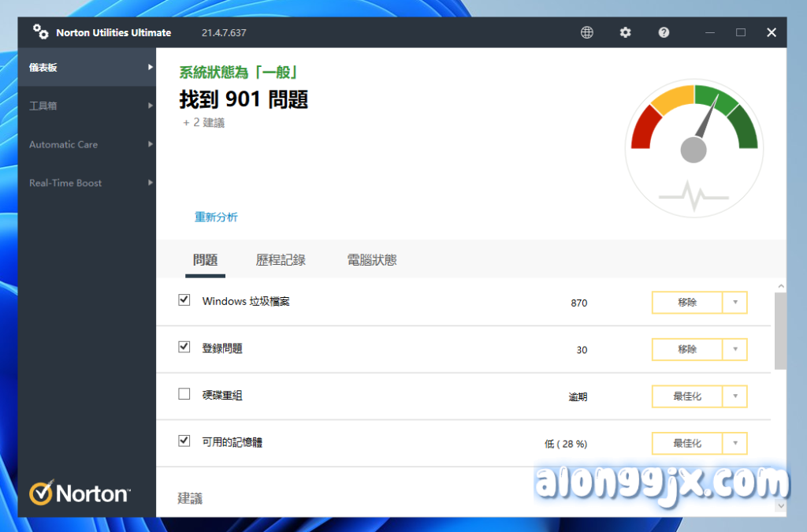Open settings via the gear icon
Image resolution: width=807 pixels, height=532 pixels.
click(x=626, y=32)
